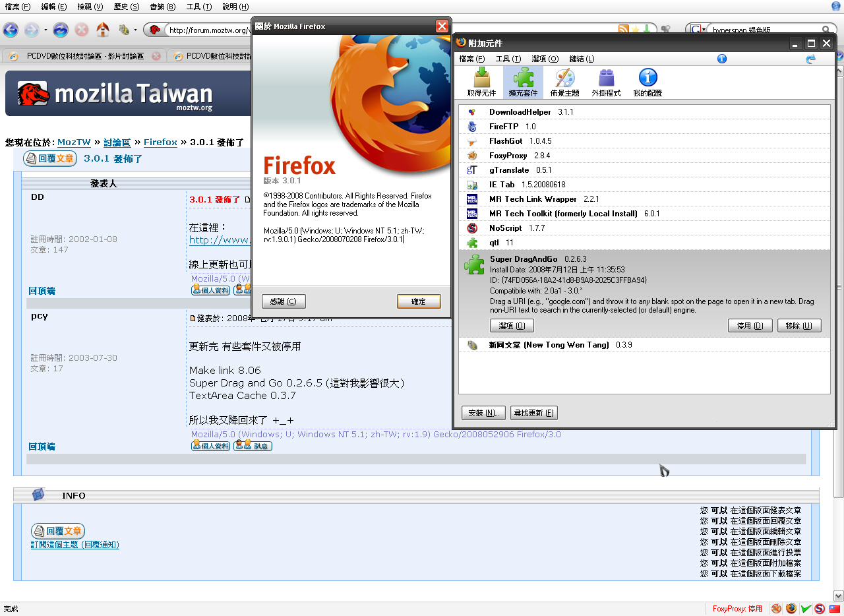This screenshot has height=616, width=844.
Task: Open 我的配置 info panel
Action: click(648, 82)
